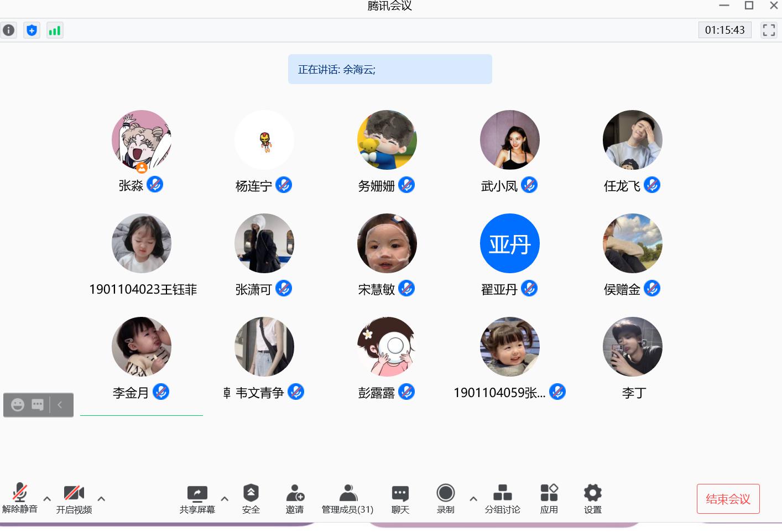Click the 邀请 invite icon
The image size is (782, 532).
point(295,498)
